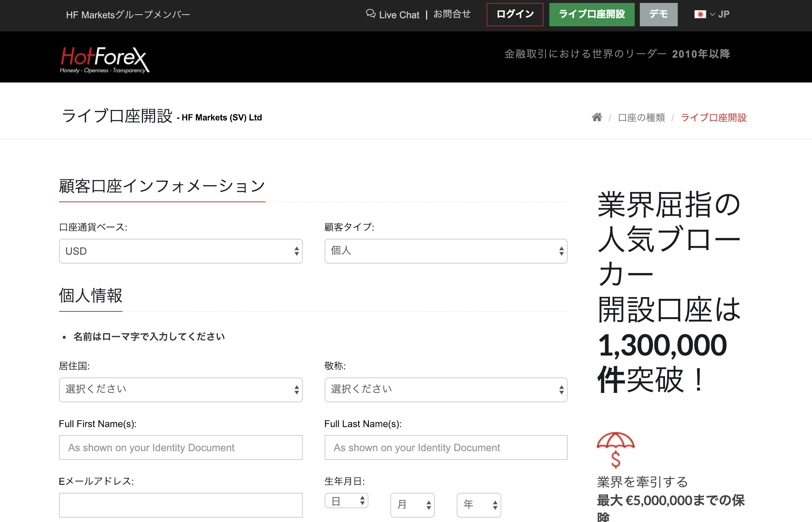Viewport: 812px width, 522px height.
Task: Click the 金融取引における世界のリーダー slogan
Action: pyautogui.click(x=585, y=54)
